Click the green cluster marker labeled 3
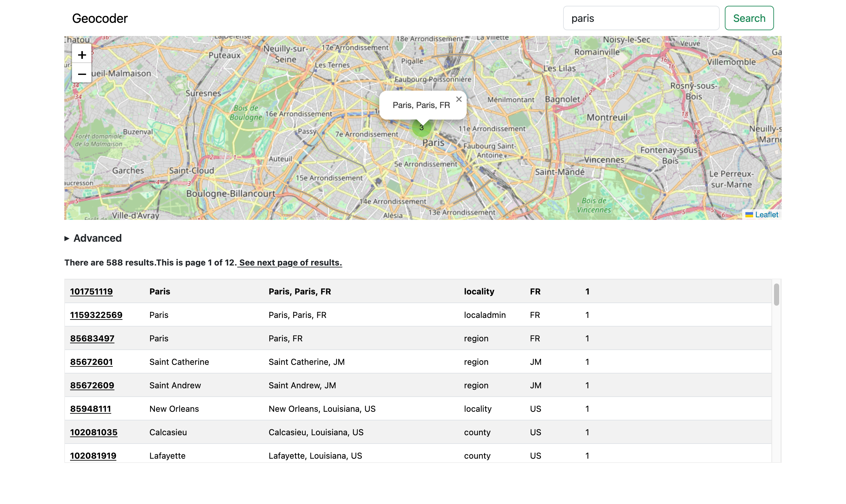 pyautogui.click(x=421, y=128)
